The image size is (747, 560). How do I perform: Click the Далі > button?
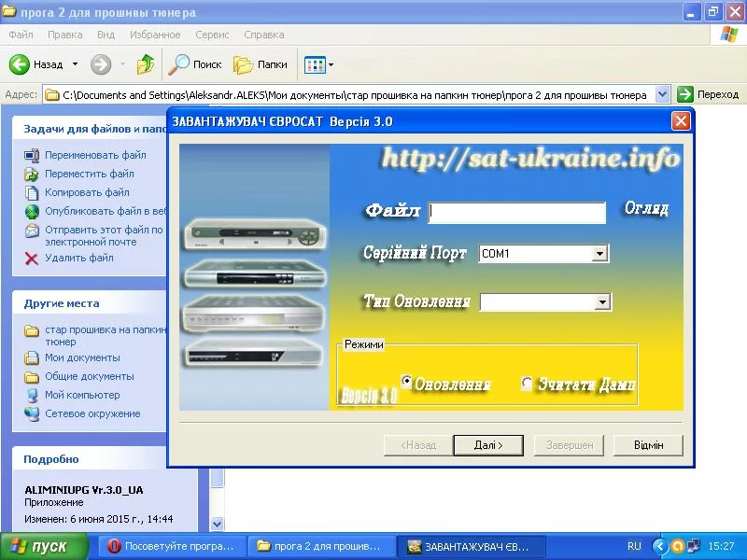click(487, 445)
